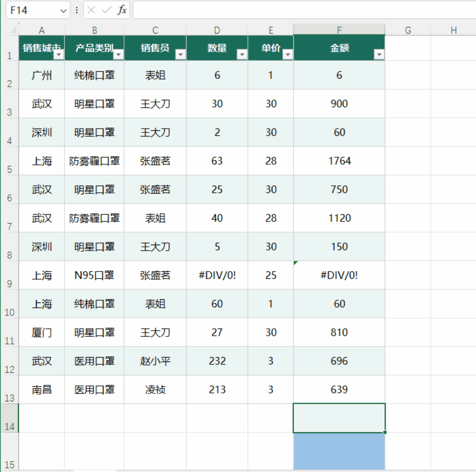This screenshot has height=472, width=476.
Task: Select row 9 header
Action: 9,275
